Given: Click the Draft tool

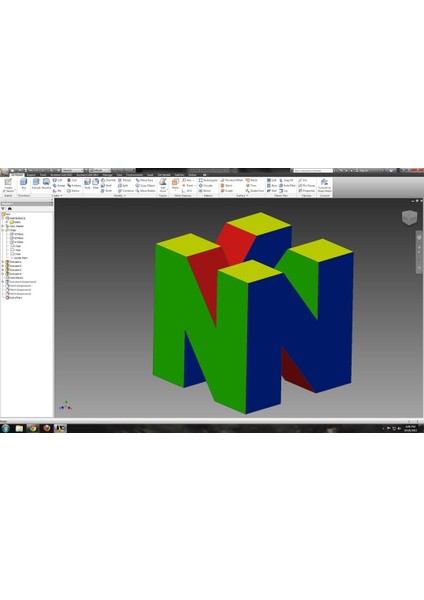Looking at the screenshot, I should (x=106, y=191).
